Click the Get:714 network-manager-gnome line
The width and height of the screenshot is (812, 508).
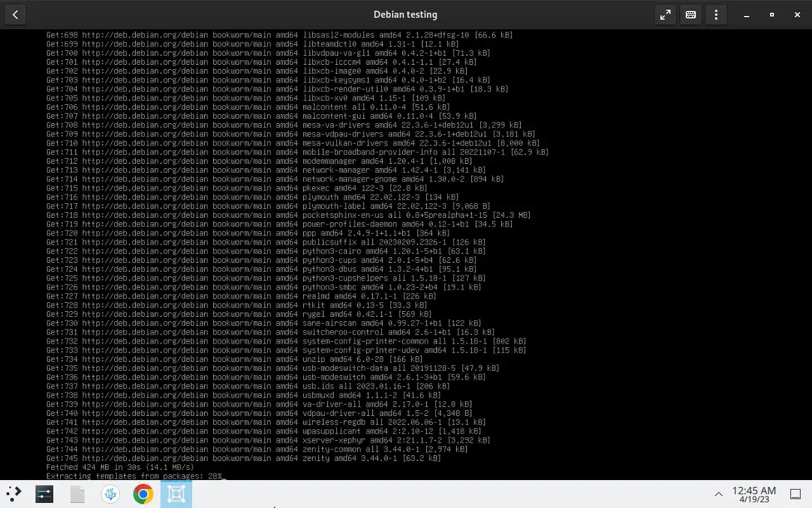click(x=275, y=179)
